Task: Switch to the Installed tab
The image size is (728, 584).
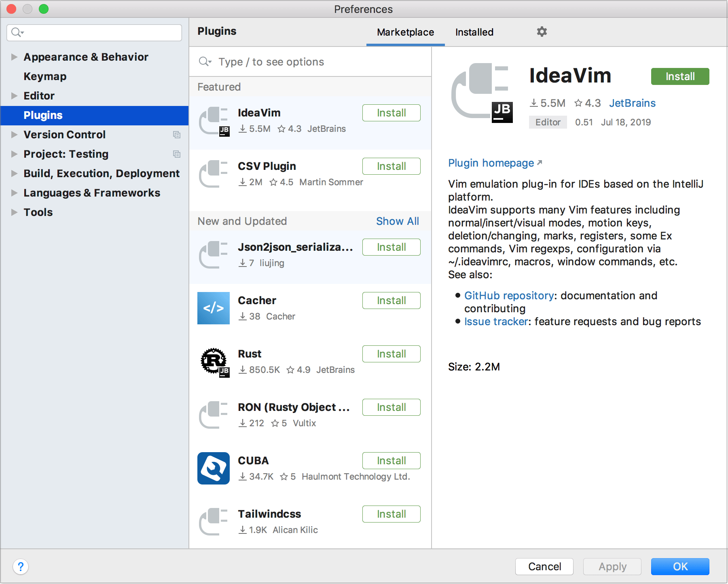Action: point(474,32)
